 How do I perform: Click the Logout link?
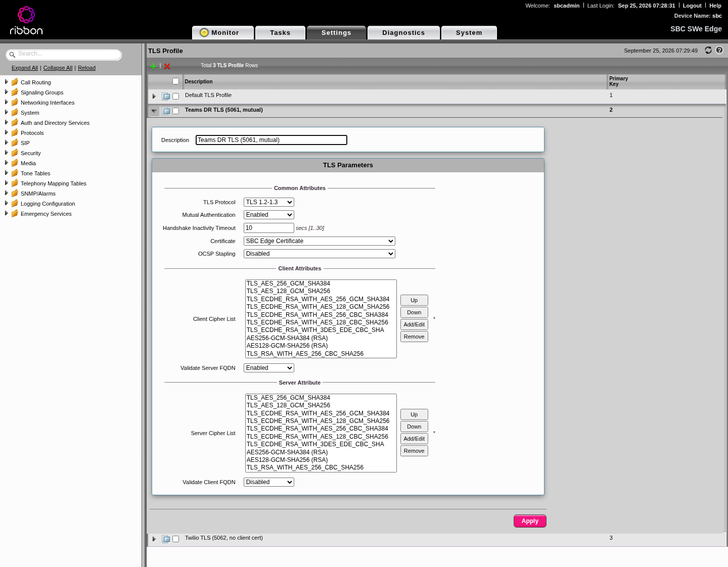pyautogui.click(x=692, y=6)
